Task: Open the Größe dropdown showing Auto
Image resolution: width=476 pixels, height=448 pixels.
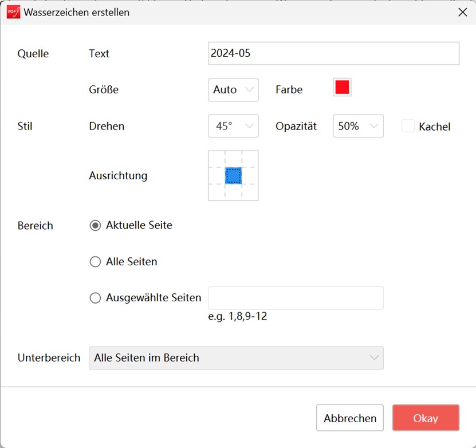Action: (233, 90)
